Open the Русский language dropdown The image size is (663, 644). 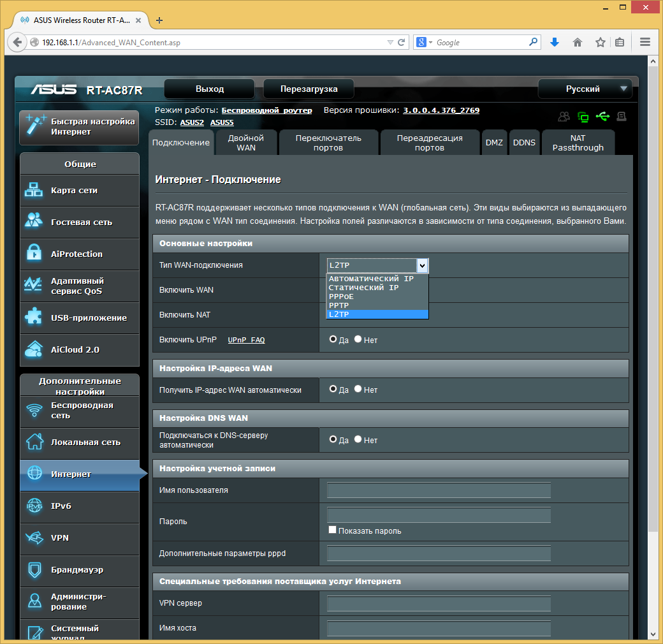[585, 89]
